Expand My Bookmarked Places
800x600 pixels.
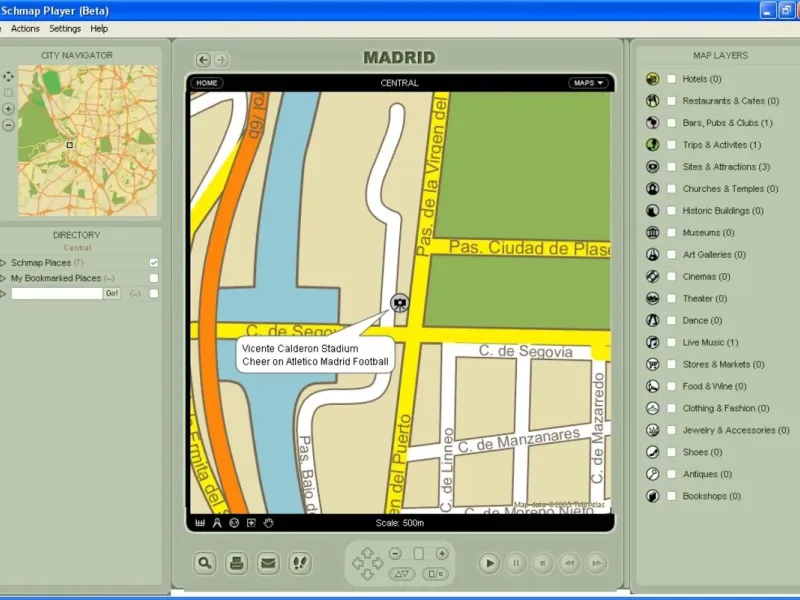point(4,278)
